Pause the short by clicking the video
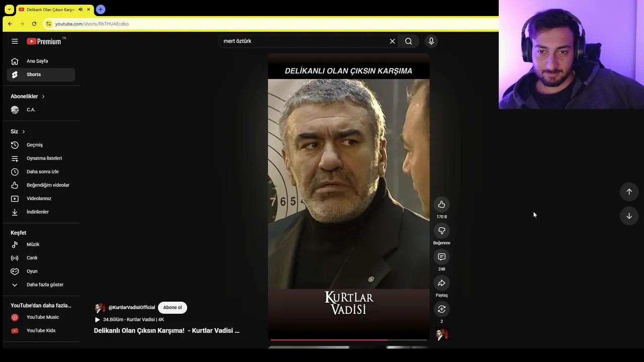The width and height of the screenshot is (644, 362). pos(348,196)
